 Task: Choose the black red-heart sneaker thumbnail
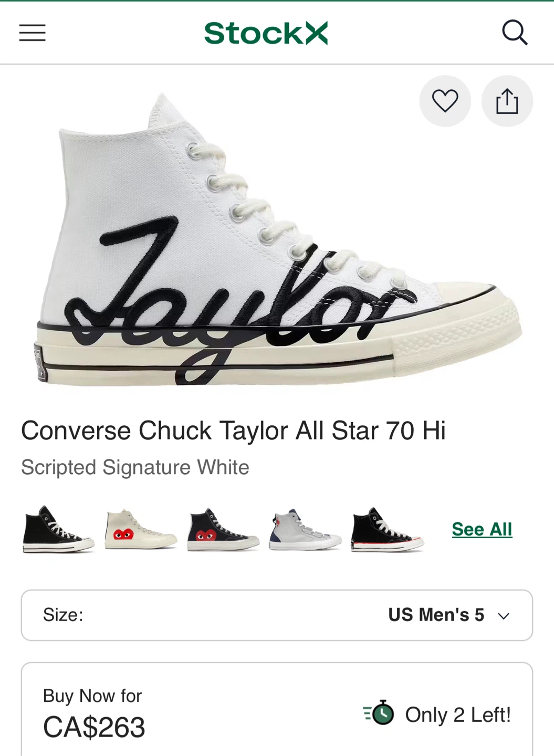coord(223,529)
